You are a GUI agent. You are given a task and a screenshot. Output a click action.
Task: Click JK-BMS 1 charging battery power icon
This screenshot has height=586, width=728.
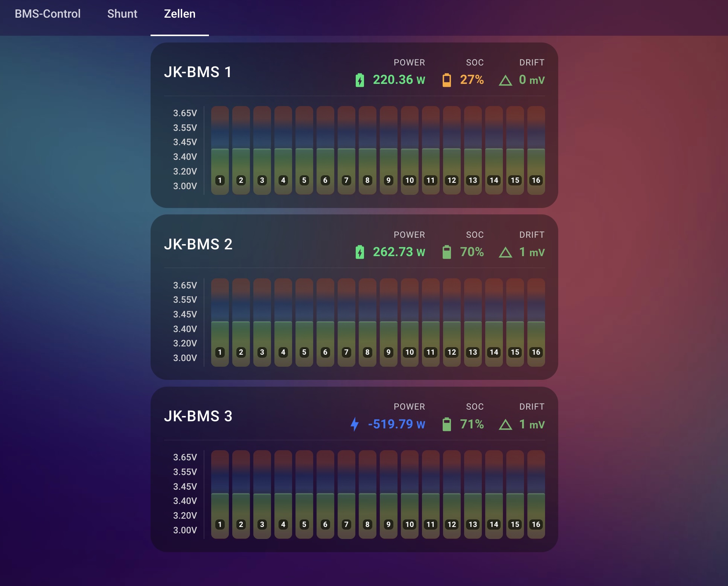point(359,80)
